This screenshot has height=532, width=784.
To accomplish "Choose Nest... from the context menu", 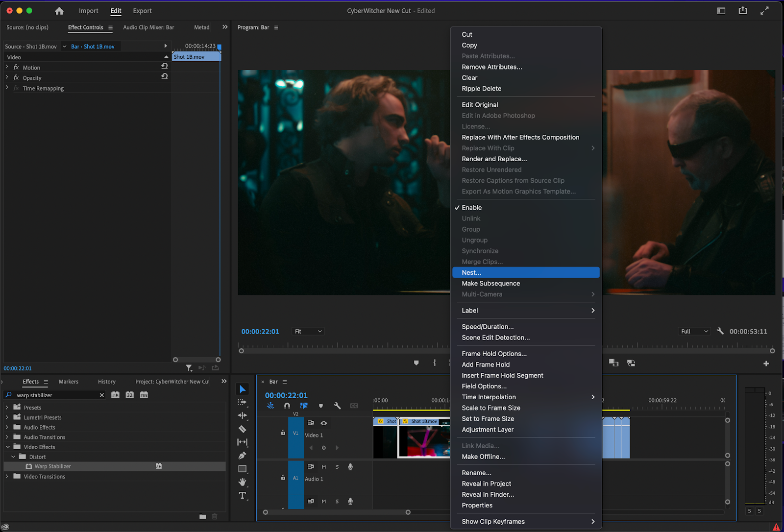I will pos(526,272).
